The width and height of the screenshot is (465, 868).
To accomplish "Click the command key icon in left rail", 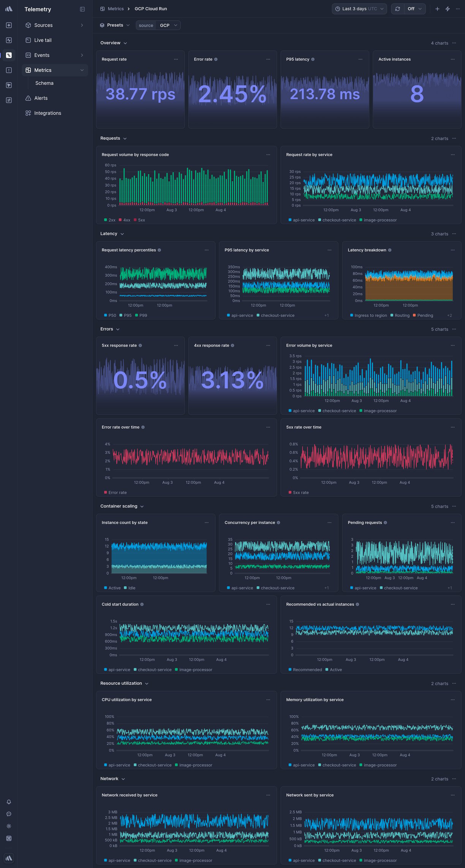I will pyautogui.click(x=9, y=838).
